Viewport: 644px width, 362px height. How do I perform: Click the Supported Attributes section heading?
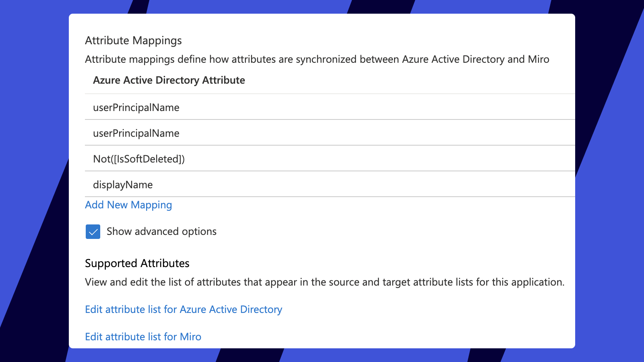pos(137,263)
